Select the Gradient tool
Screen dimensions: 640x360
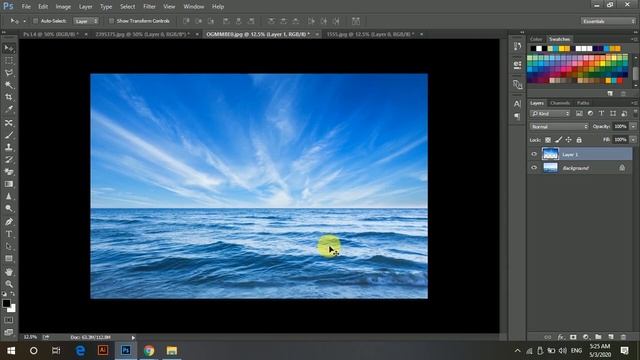coord(9,184)
